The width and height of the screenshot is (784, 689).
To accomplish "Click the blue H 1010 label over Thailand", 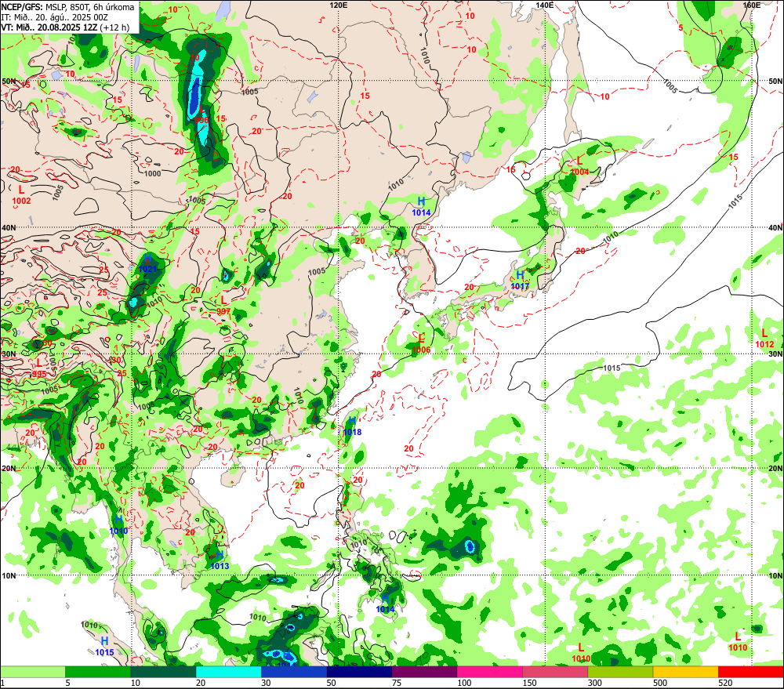I will [x=118, y=531].
